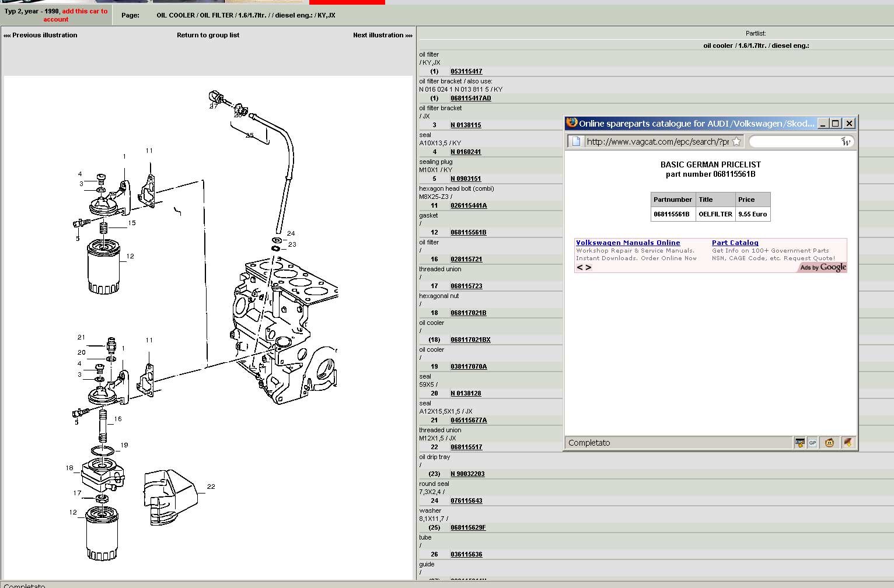Click the GP icon in the popup status bar
Screen dimensions: 894x588
click(812, 443)
